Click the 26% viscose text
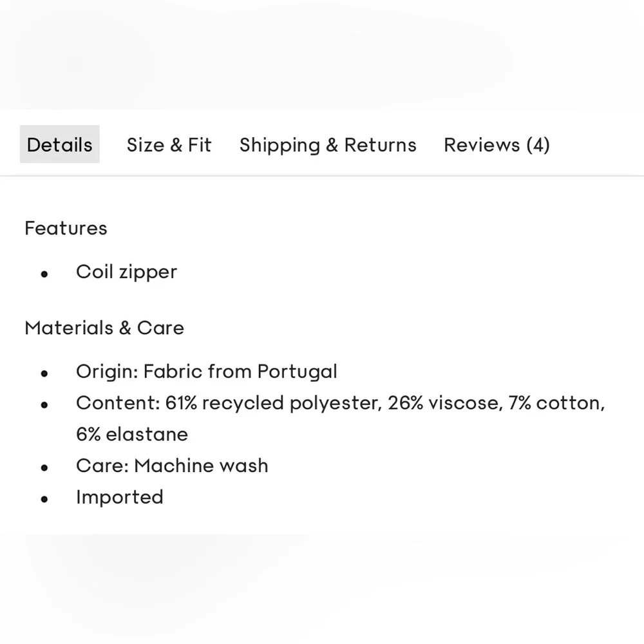644x644 pixels. coord(445,403)
